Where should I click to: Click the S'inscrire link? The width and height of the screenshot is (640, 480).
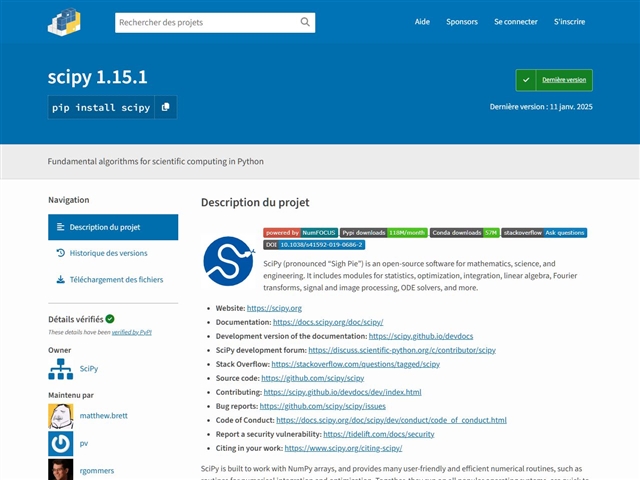tap(569, 22)
